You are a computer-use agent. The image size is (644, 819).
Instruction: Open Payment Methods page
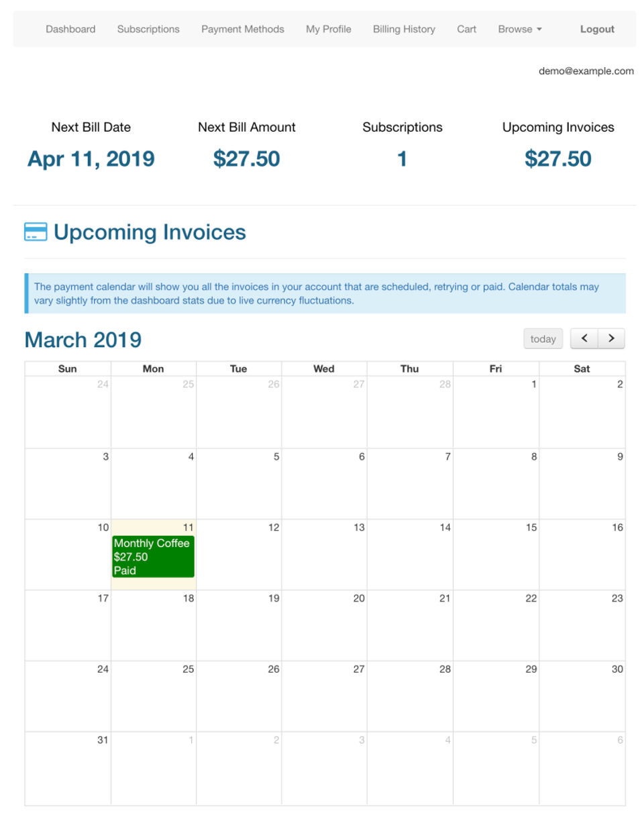tap(243, 30)
